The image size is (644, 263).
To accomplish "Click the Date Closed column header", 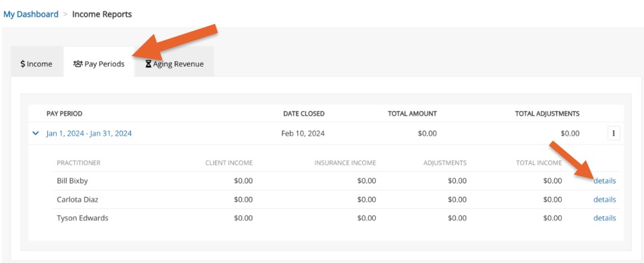I will tap(304, 114).
